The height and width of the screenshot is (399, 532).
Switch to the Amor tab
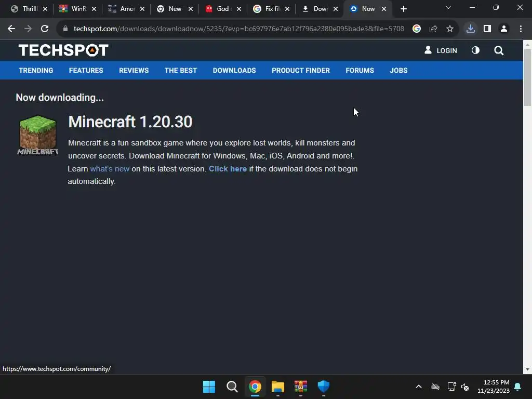point(126,9)
